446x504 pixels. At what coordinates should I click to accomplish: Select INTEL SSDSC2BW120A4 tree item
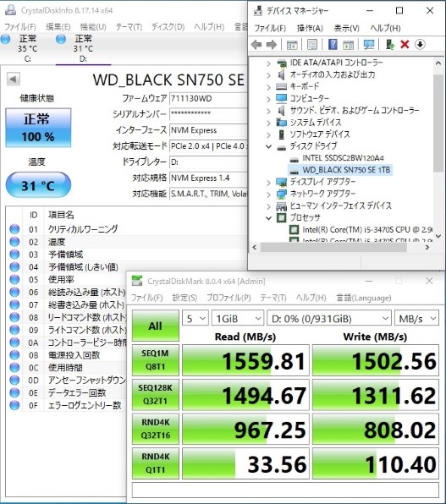(x=343, y=158)
